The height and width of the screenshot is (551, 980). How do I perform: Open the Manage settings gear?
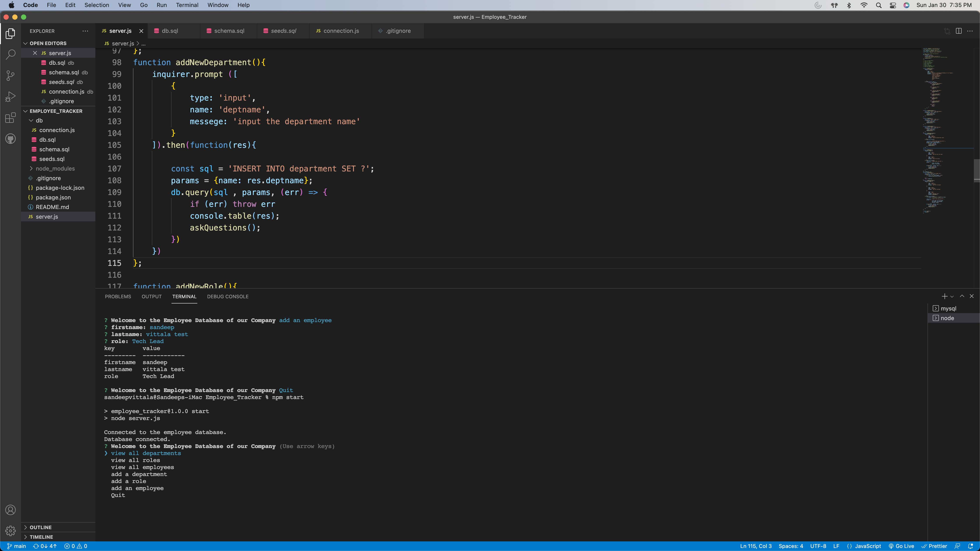tap(10, 530)
